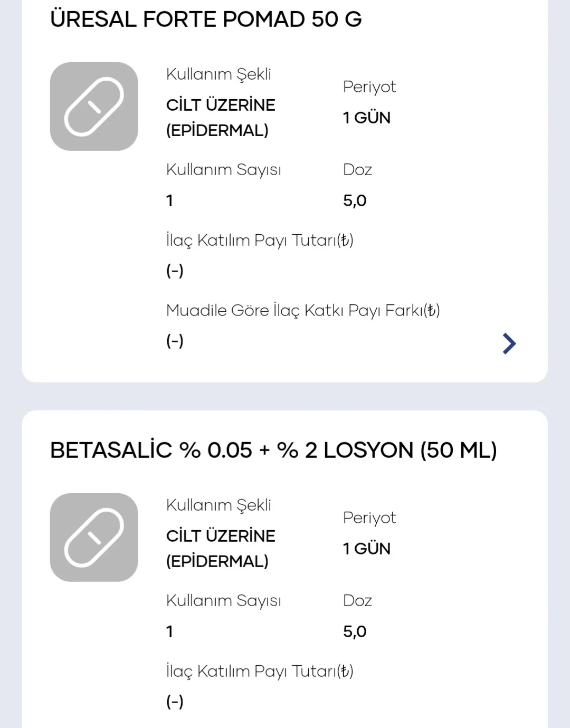Tap the pill icon for Üresal Forte Pomad

click(x=94, y=107)
